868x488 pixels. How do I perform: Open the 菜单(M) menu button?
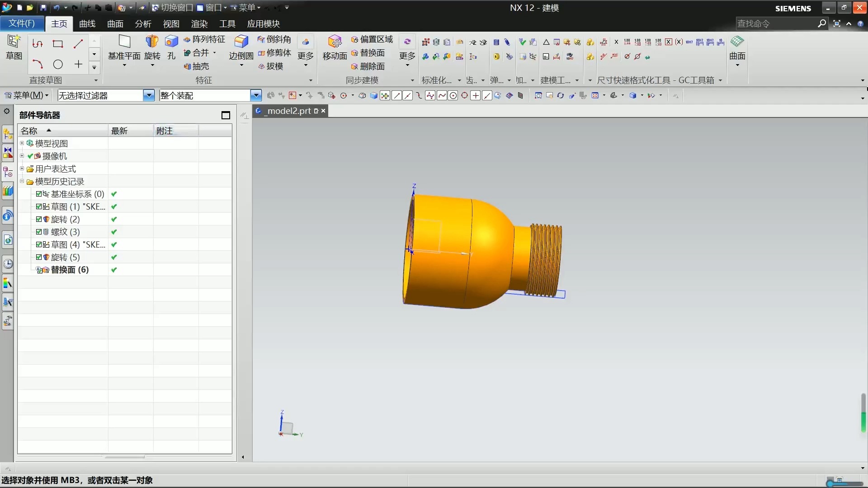point(27,95)
